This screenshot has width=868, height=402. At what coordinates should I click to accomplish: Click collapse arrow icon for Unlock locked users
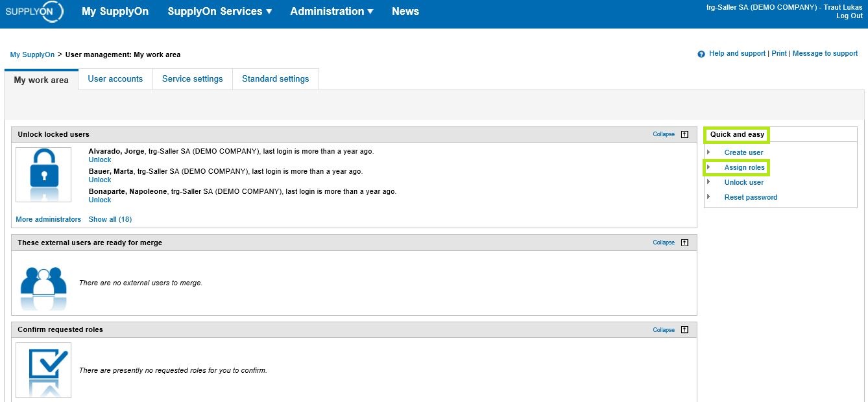684,134
